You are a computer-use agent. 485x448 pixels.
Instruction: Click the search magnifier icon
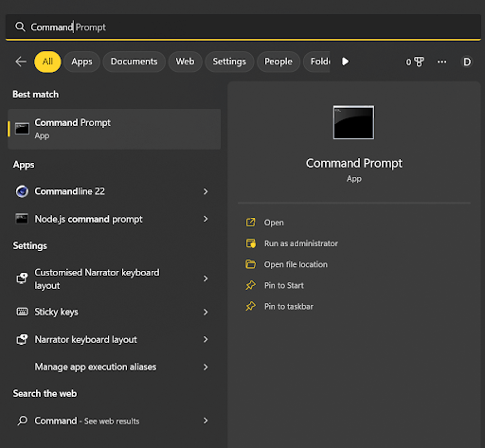tap(20, 27)
